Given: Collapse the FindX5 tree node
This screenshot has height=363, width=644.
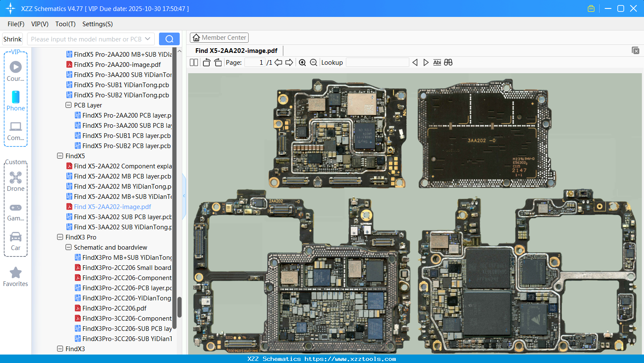Looking at the screenshot, I should [x=60, y=156].
